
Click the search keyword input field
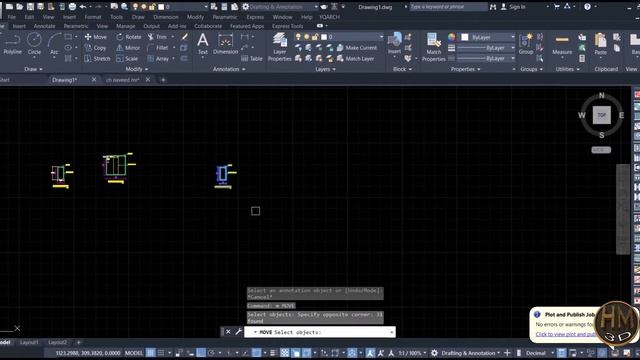(448, 7)
